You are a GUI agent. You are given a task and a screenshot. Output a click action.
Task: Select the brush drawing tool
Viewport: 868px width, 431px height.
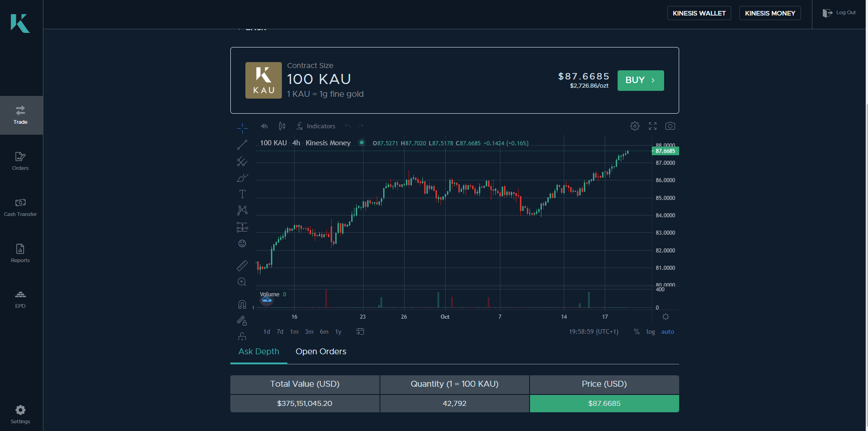point(242,178)
